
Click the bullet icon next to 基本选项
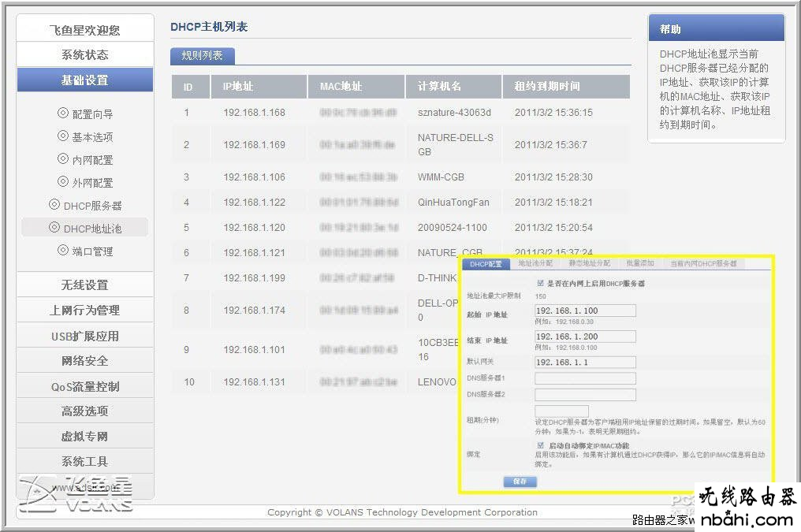click(x=63, y=136)
